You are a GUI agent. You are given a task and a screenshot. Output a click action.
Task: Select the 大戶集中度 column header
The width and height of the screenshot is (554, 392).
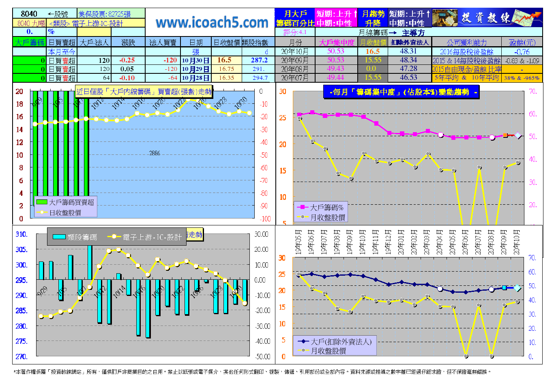coord(336,42)
